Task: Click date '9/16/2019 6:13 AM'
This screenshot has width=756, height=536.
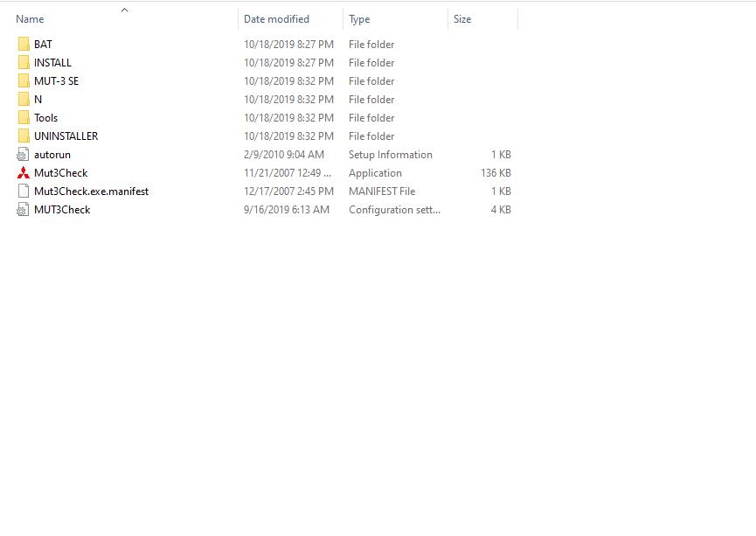Action: tap(287, 209)
